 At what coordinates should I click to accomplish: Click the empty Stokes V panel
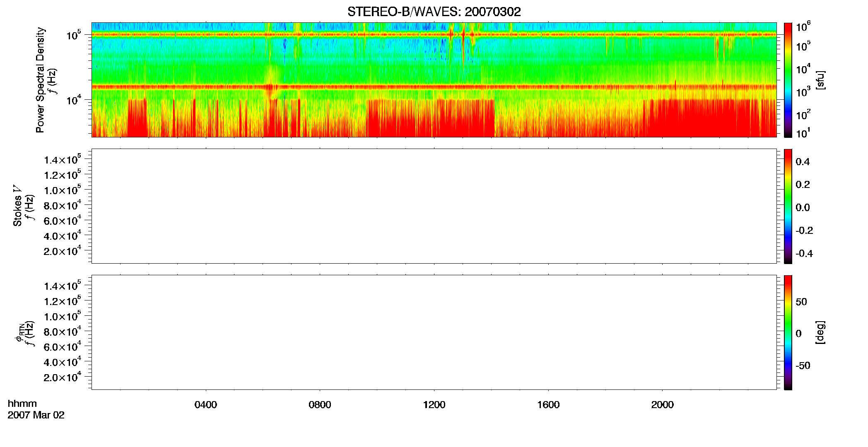click(434, 206)
